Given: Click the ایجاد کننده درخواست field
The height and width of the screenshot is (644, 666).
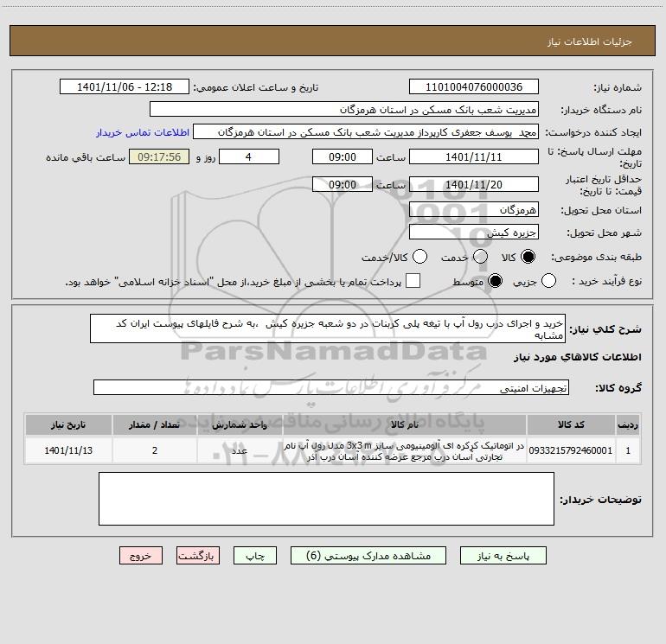Looking at the screenshot, I should click(366, 132).
